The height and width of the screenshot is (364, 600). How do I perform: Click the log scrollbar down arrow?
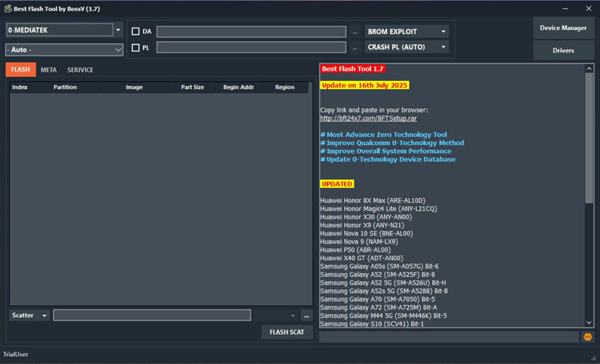[589, 323]
